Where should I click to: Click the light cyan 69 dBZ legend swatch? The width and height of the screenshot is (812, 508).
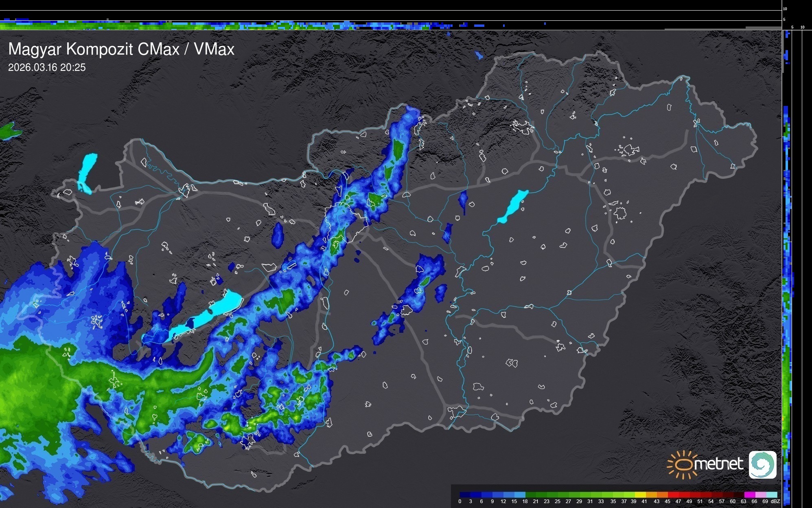point(771,495)
